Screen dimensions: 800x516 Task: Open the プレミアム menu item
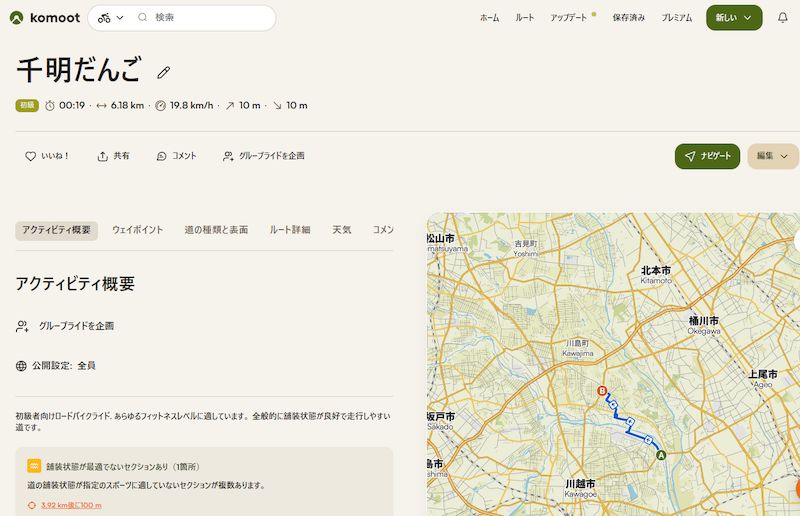[677, 18]
